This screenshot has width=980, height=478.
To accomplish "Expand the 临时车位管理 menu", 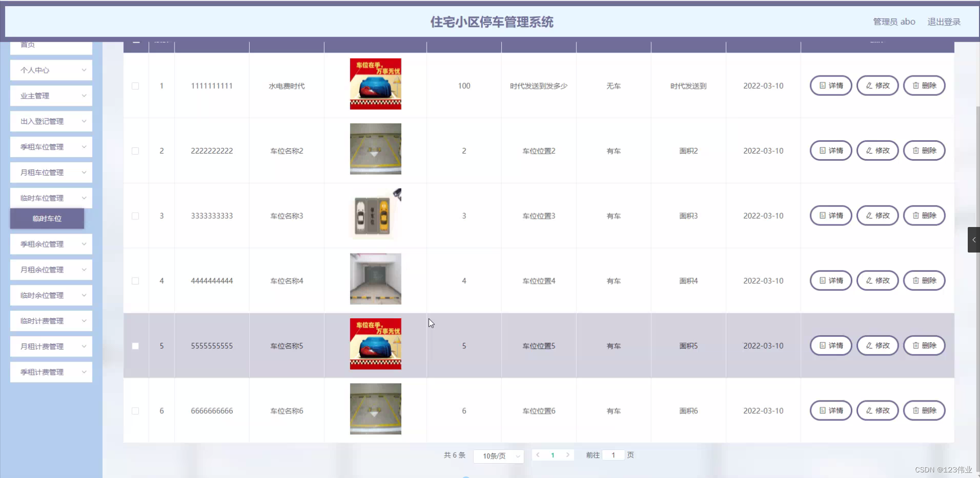I will click(51, 198).
